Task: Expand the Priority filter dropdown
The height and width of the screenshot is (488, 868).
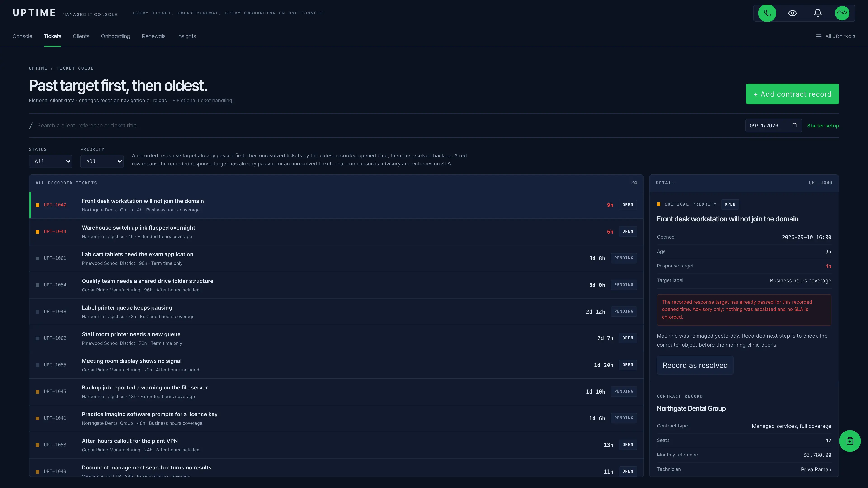Action: tap(102, 161)
